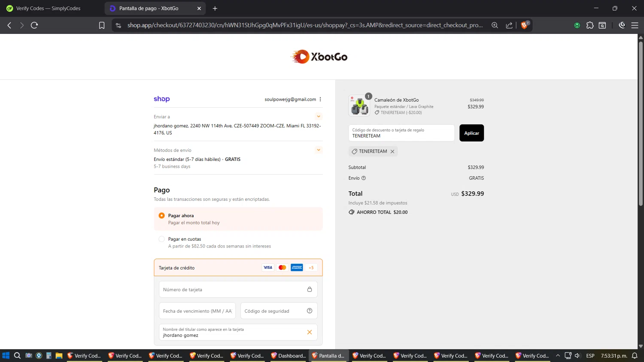Open the extensions puzzle icon
The image size is (644, 362).
(590, 25)
